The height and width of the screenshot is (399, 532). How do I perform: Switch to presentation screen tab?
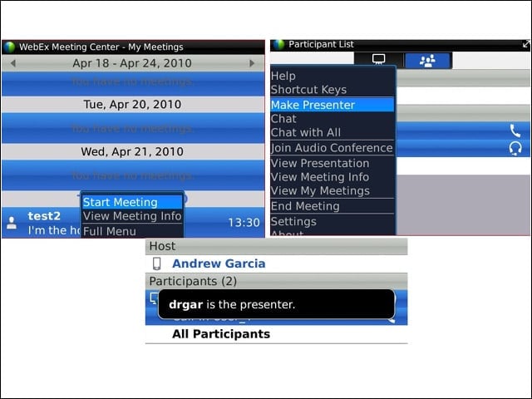coord(378,60)
